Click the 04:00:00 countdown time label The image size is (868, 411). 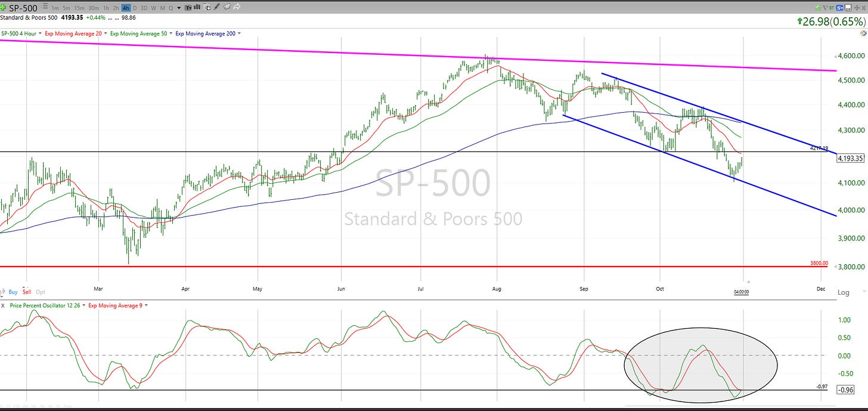pyautogui.click(x=741, y=292)
